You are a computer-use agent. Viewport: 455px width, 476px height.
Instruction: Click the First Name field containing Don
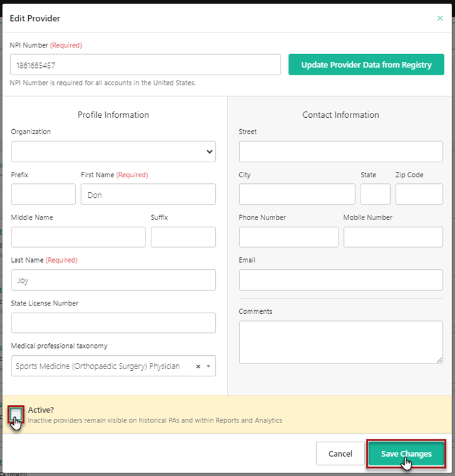(x=148, y=194)
